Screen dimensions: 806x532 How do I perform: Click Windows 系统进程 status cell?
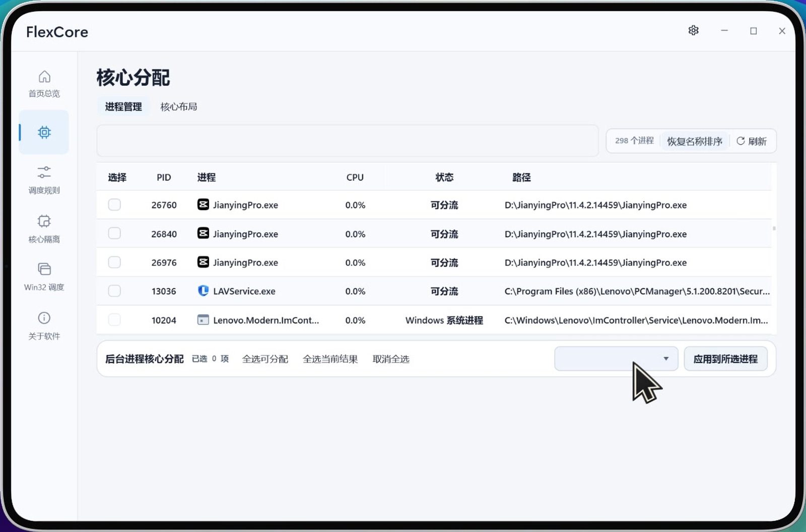(444, 320)
